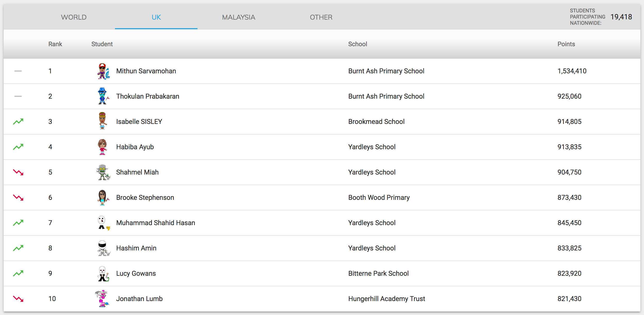The image size is (644, 315).
Task: Click Lucy Gowans' skeleton avatar
Action: coord(103,274)
